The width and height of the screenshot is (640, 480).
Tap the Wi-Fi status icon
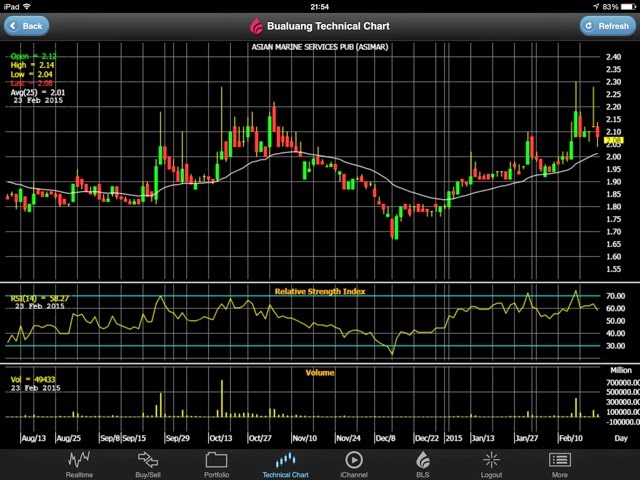27,7
